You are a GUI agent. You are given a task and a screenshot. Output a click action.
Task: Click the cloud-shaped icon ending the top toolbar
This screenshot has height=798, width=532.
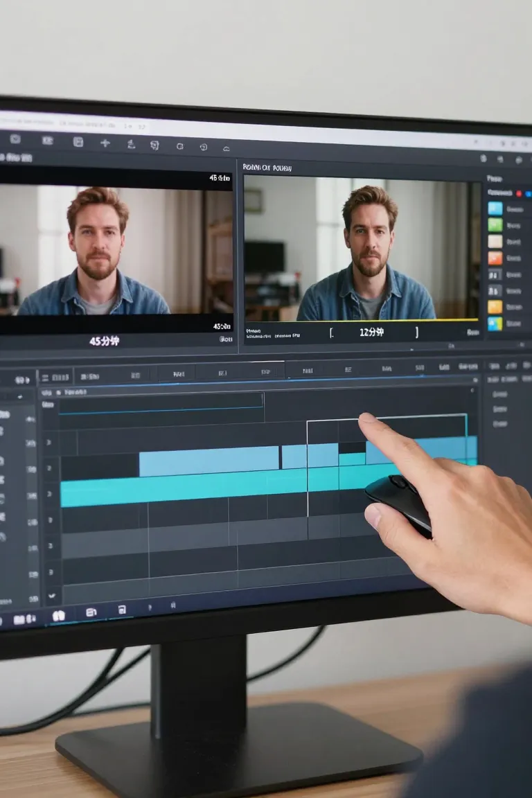(x=226, y=149)
